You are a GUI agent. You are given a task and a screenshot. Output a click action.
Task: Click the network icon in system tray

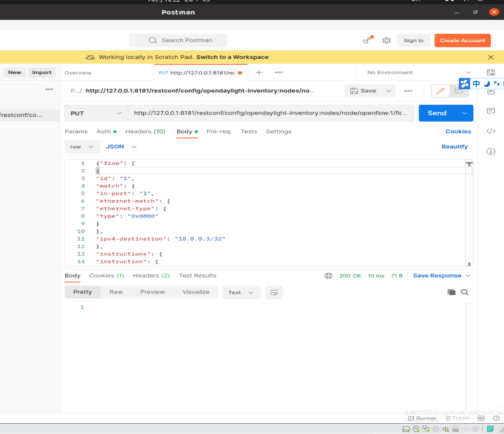pos(426,429)
